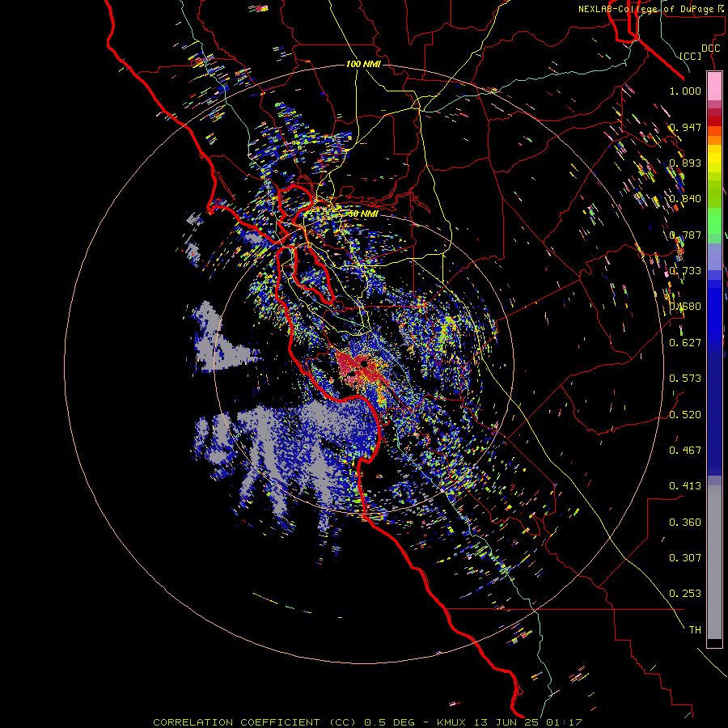Click the KMUX radar site identifier

click(453, 722)
